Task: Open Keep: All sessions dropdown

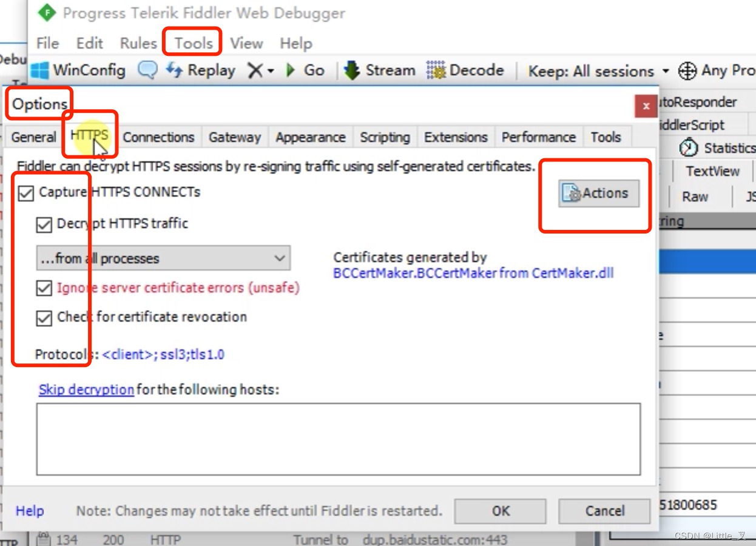Action: [598, 71]
